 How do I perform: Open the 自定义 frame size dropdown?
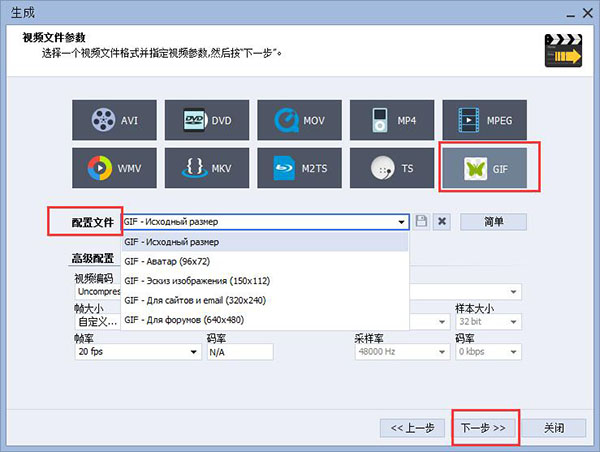[x=98, y=322]
